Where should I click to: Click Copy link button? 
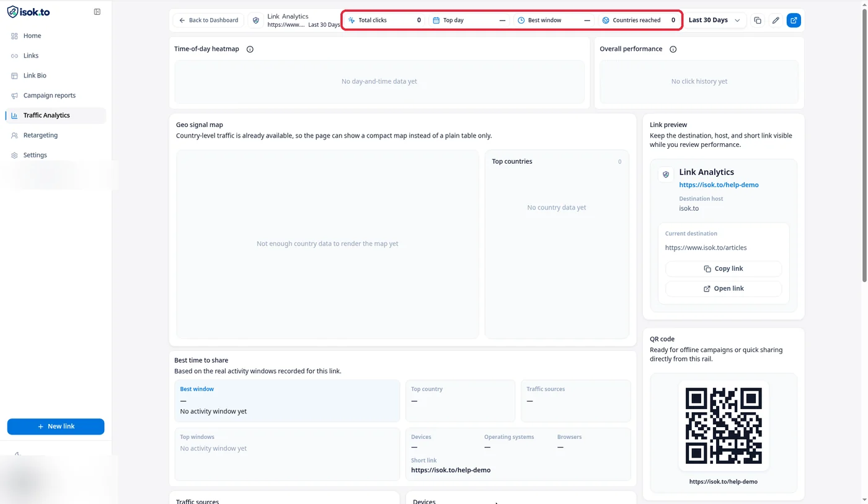pos(724,268)
